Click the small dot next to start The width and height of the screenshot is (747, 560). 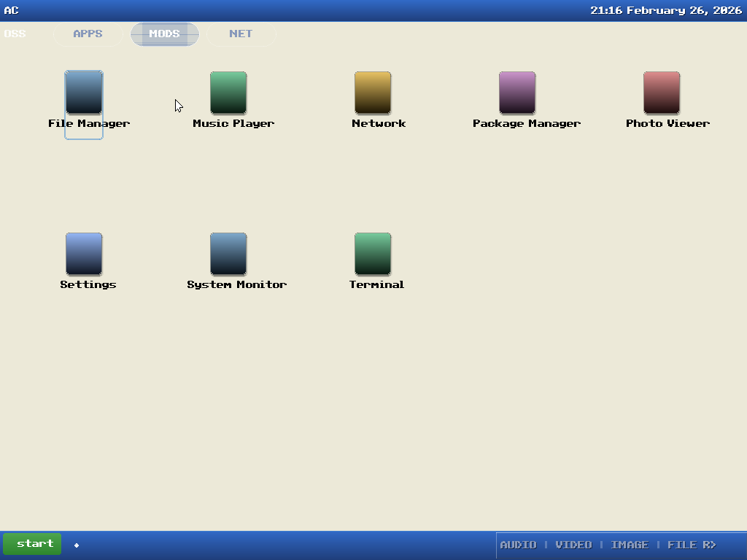[75, 544]
